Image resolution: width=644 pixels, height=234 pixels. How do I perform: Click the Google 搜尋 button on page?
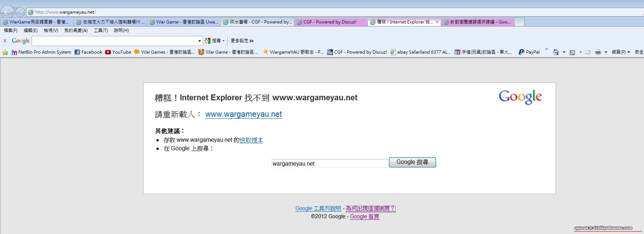pos(412,162)
